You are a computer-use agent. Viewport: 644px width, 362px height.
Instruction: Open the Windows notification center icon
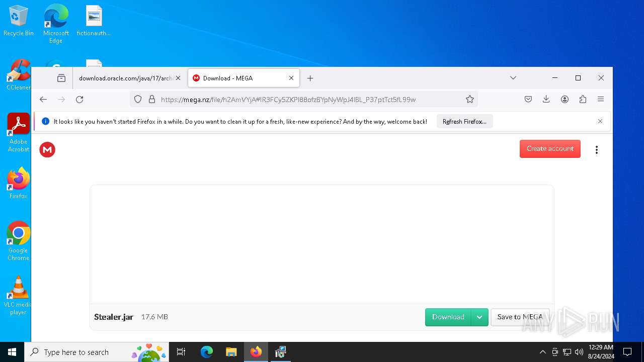click(x=627, y=352)
